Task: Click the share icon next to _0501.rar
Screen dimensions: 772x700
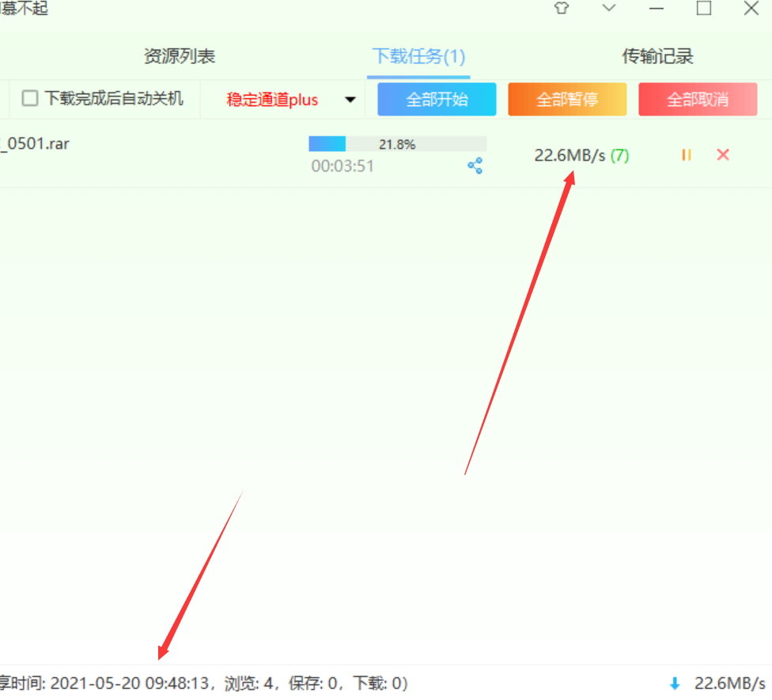Action: click(x=475, y=165)
